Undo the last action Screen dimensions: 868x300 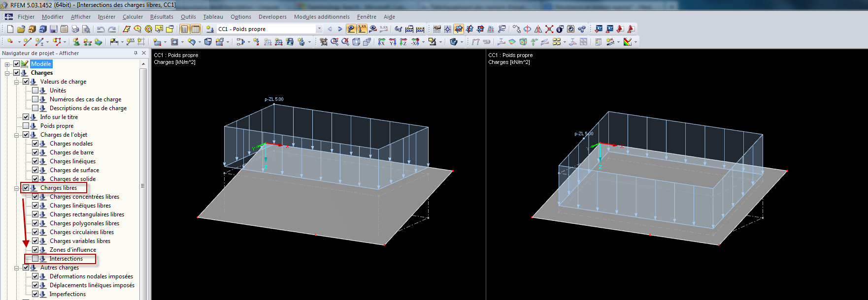(x=101, y=29)
